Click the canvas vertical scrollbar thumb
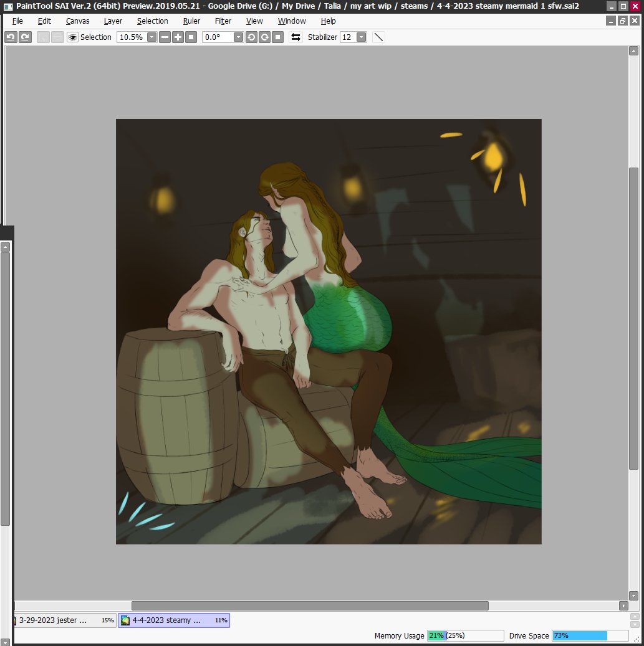This screenshot has height=646, width=644. pos(633,318)
